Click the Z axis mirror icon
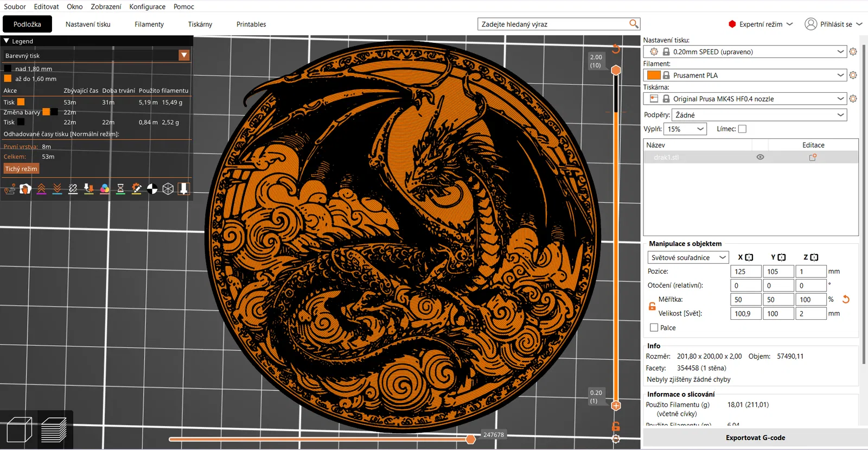 [x=814, y=257]
